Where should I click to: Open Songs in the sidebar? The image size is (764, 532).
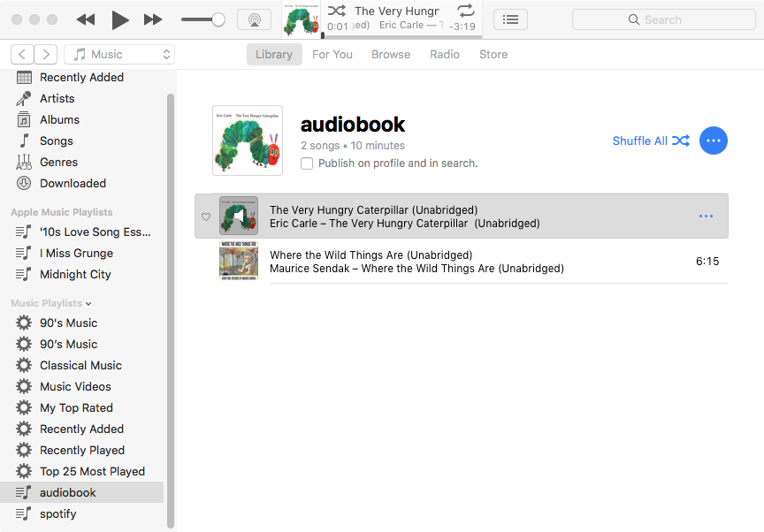82,141
